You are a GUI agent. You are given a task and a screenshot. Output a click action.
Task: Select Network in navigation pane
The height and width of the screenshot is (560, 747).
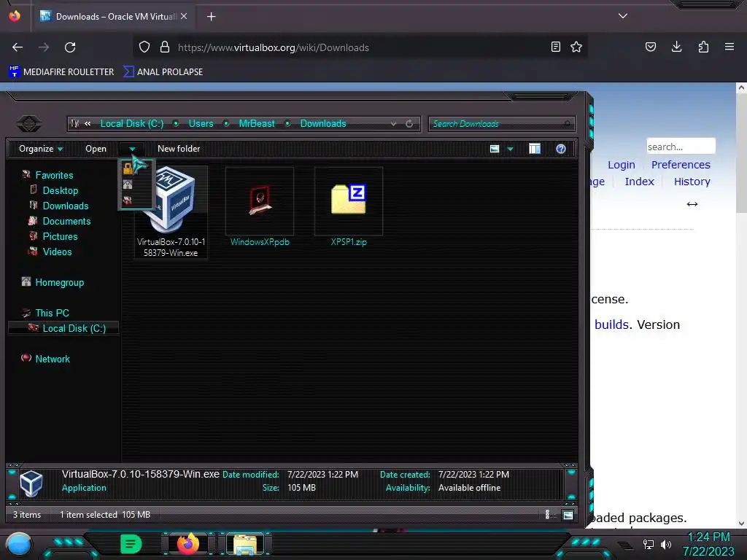(53, 359)
